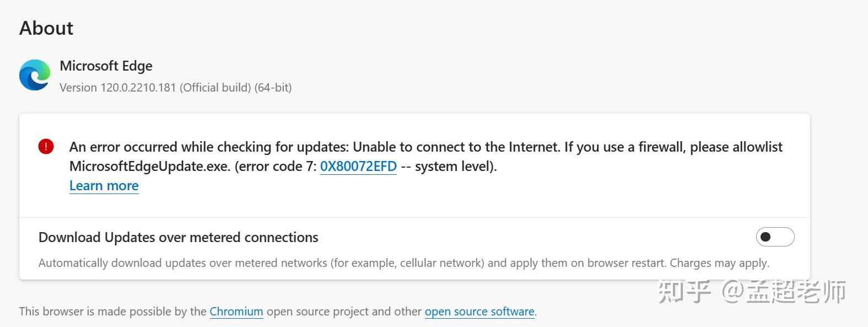Click the "Charges may apply" note
868x327 pixels.
coord(719,263)
